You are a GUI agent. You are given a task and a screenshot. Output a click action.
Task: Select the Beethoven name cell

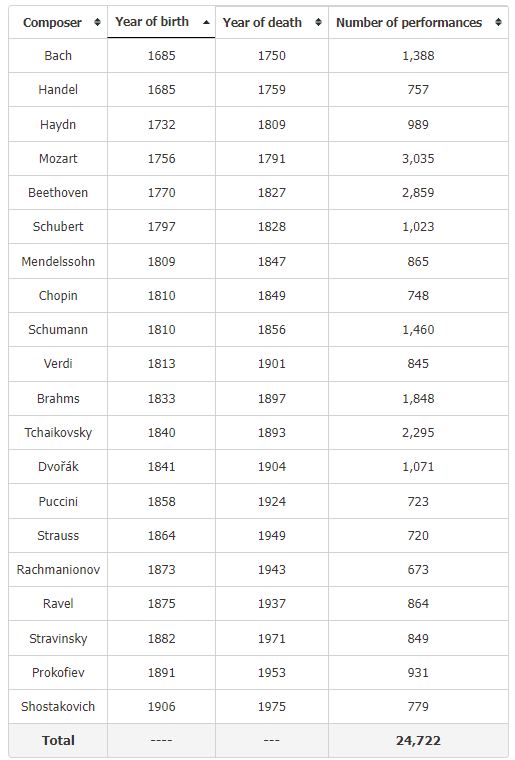pos(58,192)
